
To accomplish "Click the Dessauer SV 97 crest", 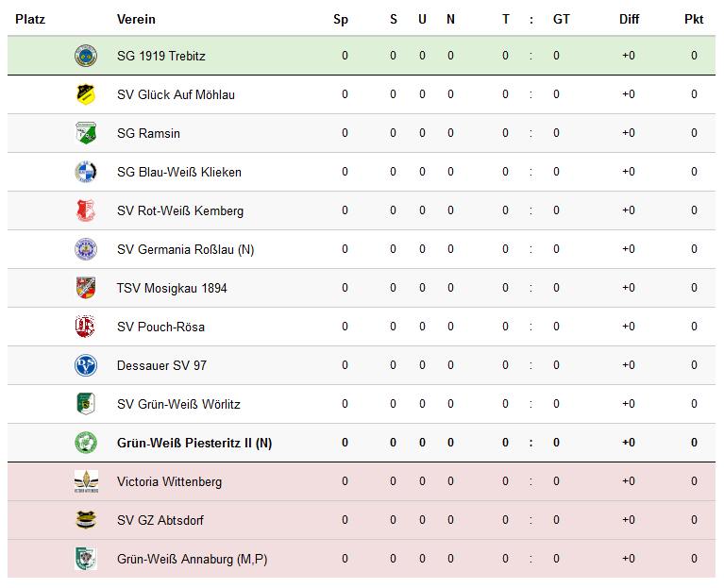I will coord(86,365).
